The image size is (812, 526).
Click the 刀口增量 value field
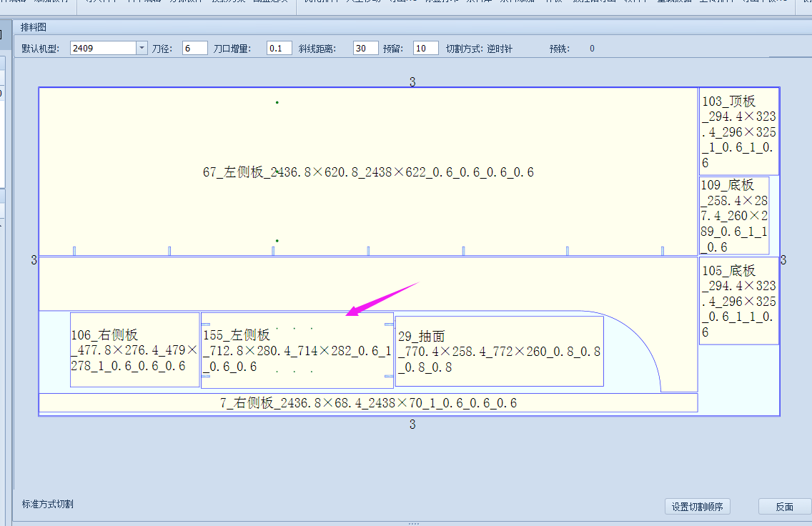(x=279, y=48)
